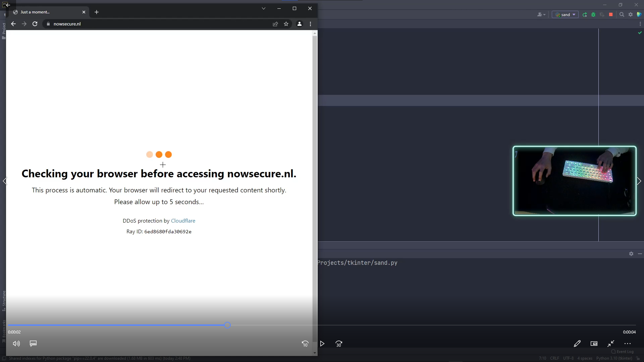Open the subtitles and captions menu
The width and height of the screenshot is (644, 362).
point(33,344)
